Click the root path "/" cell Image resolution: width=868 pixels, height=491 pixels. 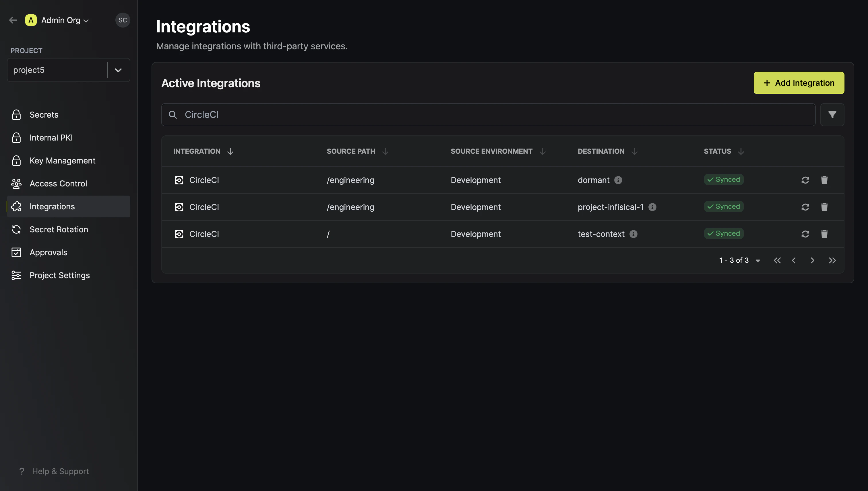pos(328,234)
